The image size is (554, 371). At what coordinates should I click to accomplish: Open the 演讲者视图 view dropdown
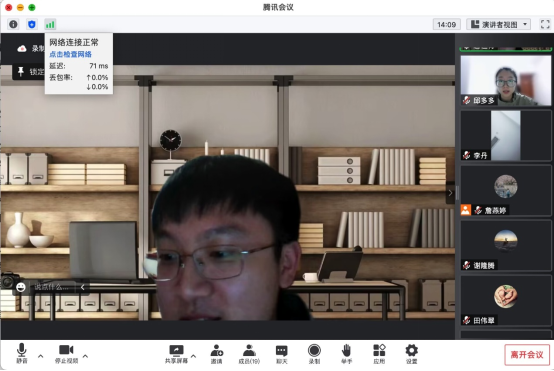(499, 24)
